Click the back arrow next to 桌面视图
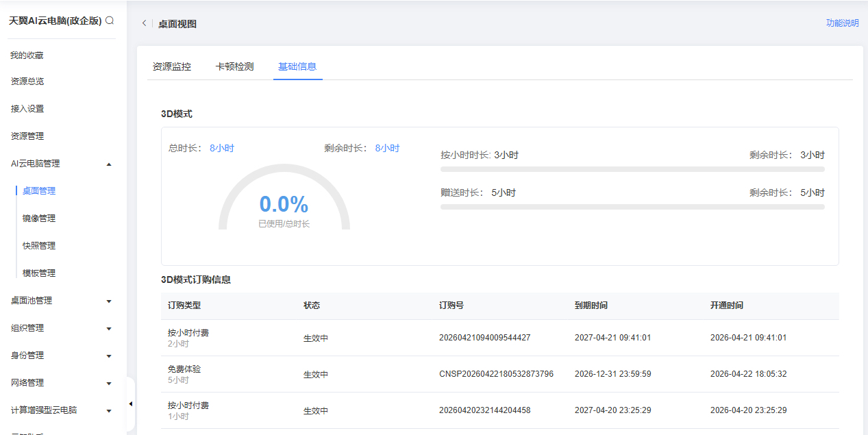This screenshot has height=435, width=868. tap(144, 24)
